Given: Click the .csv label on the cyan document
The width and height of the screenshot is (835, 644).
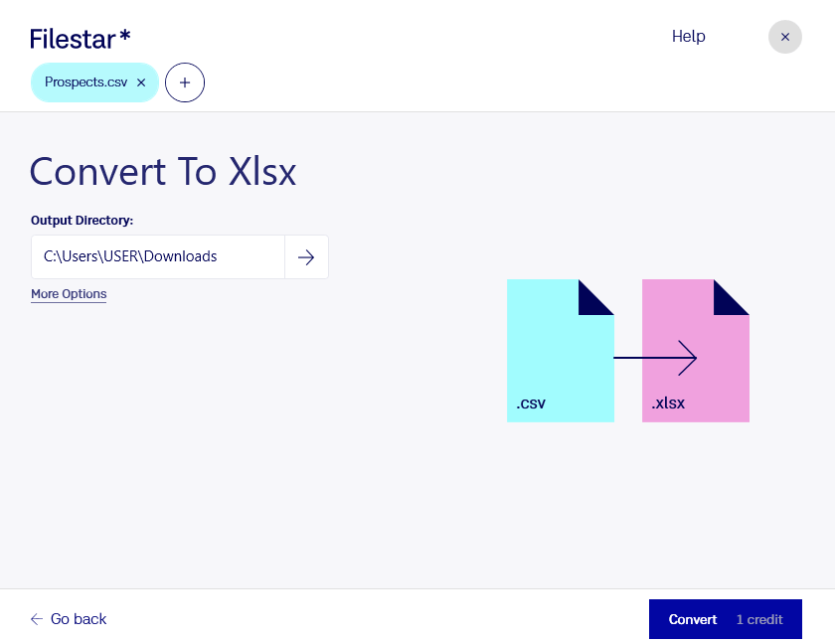Looking at the screenshot, I should click(531, 402).
